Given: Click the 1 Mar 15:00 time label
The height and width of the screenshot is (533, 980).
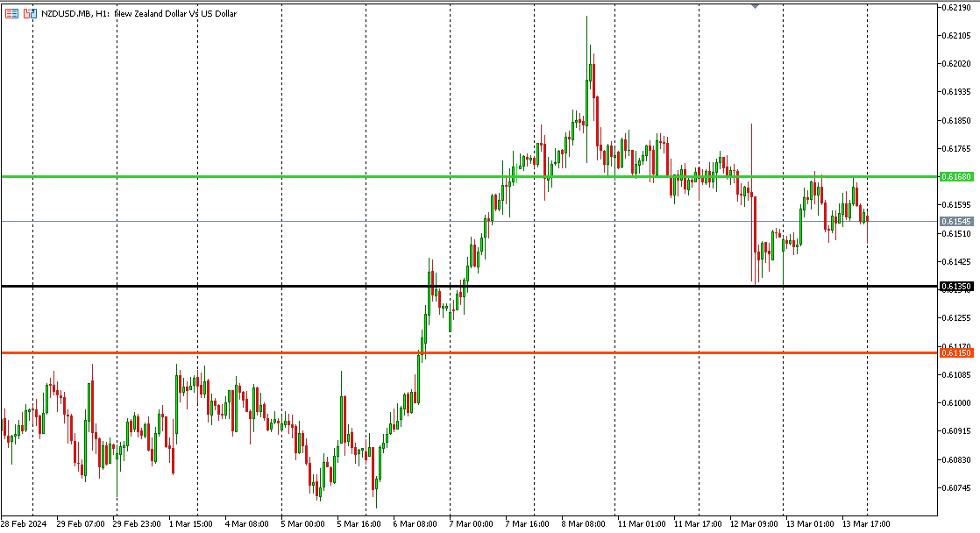Looking at the screenshot, I should pyautogui.click(x=190, y=523).
